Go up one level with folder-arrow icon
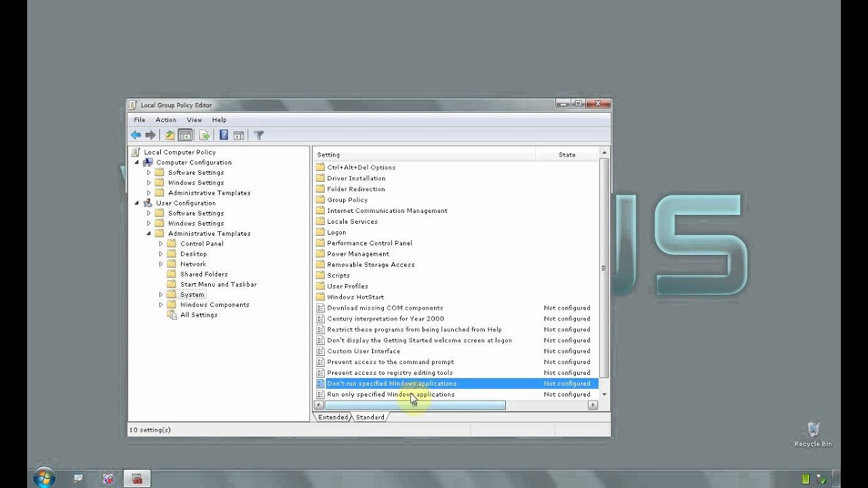The width and height of the screenshot is (868, 488). tap(170, 136)
